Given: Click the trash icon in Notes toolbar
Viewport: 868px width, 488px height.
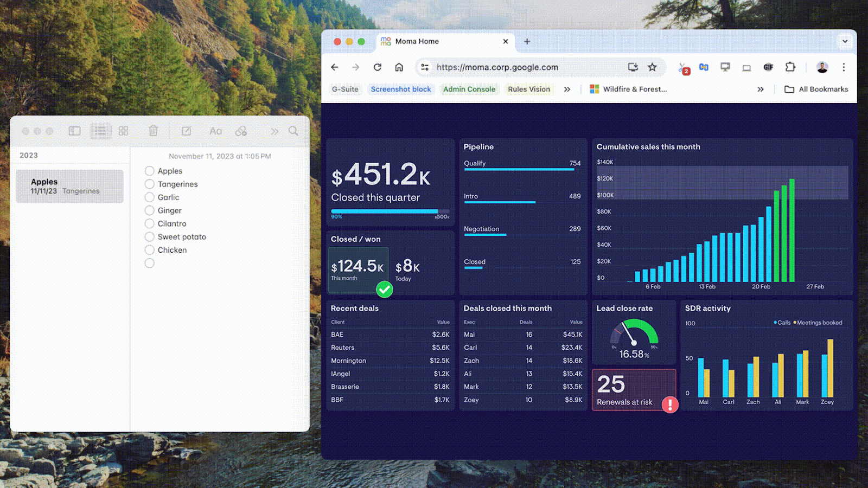Looking at the screenshot, I should click(x=153, y=131).
